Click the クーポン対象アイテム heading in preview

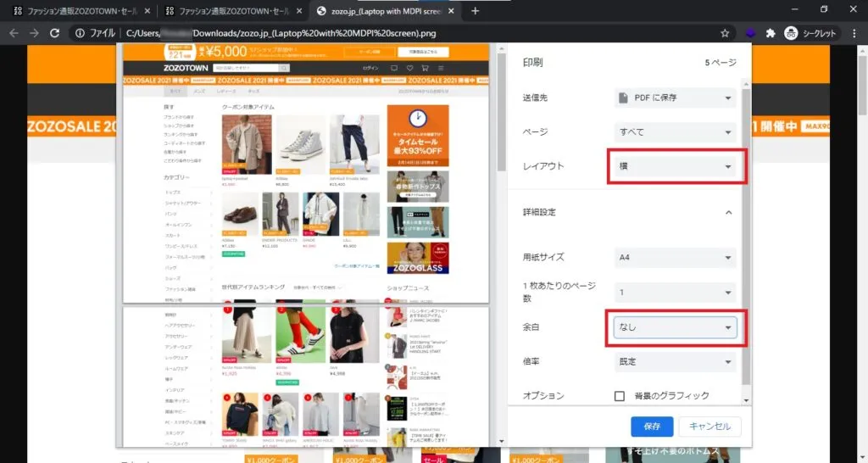(248, 107)
